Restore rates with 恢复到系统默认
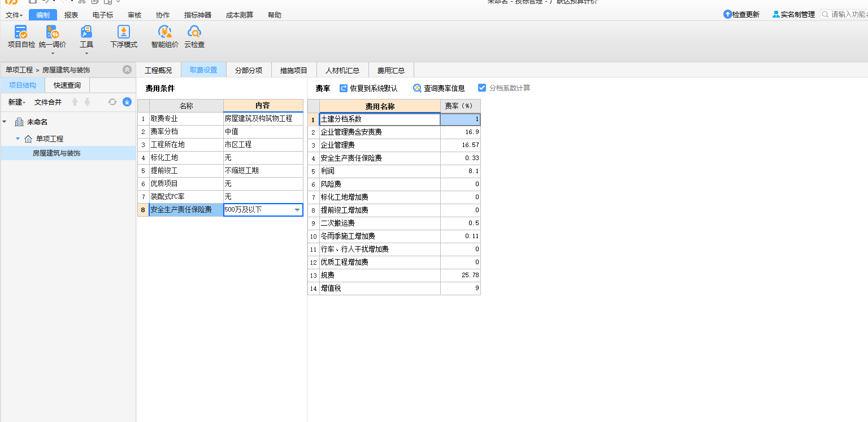 pos(368,88)
